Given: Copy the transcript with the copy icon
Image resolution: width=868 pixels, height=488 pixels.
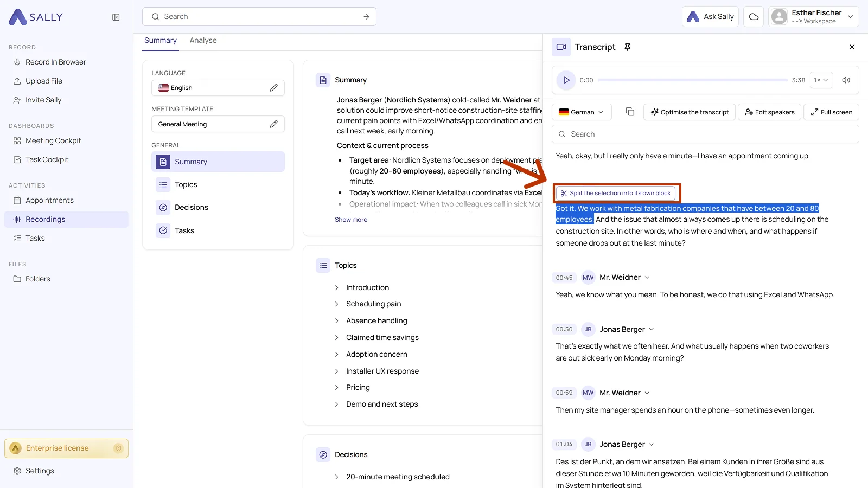Looking at the screenshot, I should click(630, 112).
